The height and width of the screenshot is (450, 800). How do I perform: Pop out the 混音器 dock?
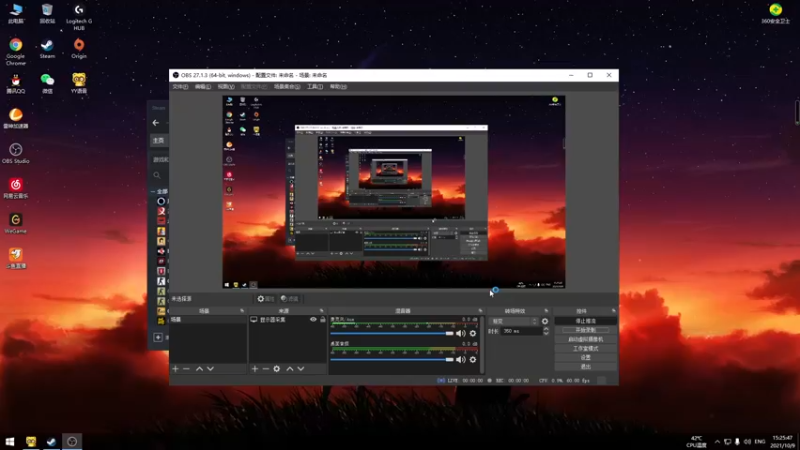coord(480,311)
